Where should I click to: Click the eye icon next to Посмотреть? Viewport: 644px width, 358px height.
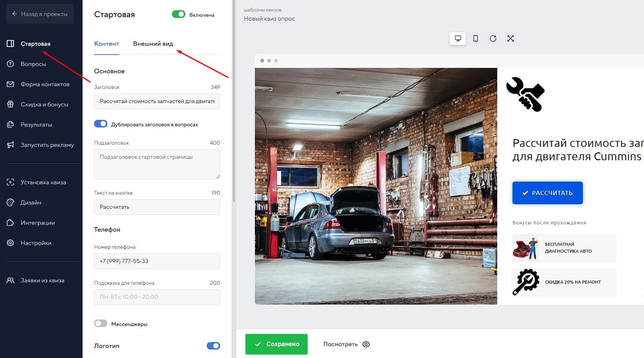366,344
